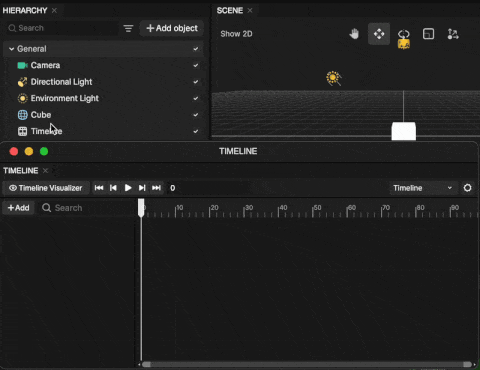This screenshot has width=480, height=370.
Task: Jump to timeline end
Action: tap(156, 188)
